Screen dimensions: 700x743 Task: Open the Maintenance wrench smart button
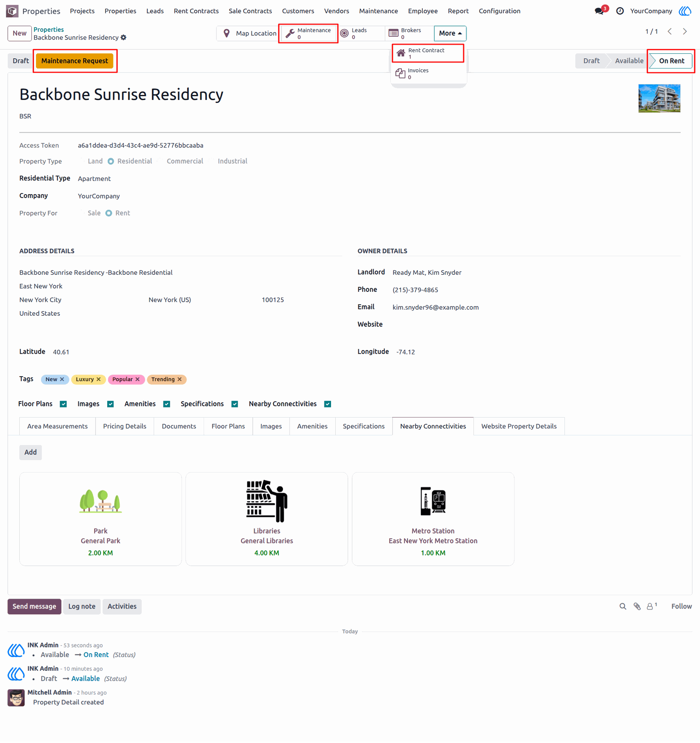pyautogui.click(x=309, y=33)
